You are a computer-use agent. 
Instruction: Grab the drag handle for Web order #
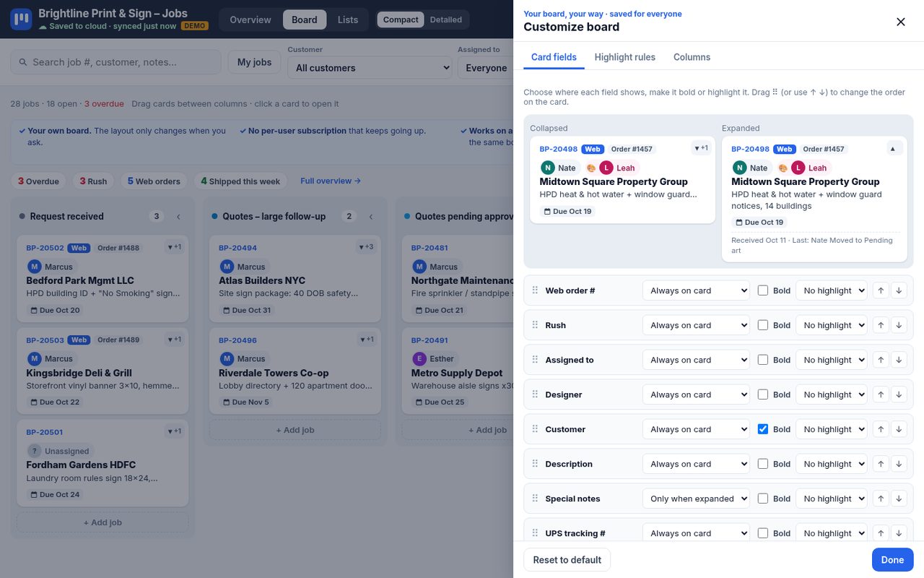(535, 290)
